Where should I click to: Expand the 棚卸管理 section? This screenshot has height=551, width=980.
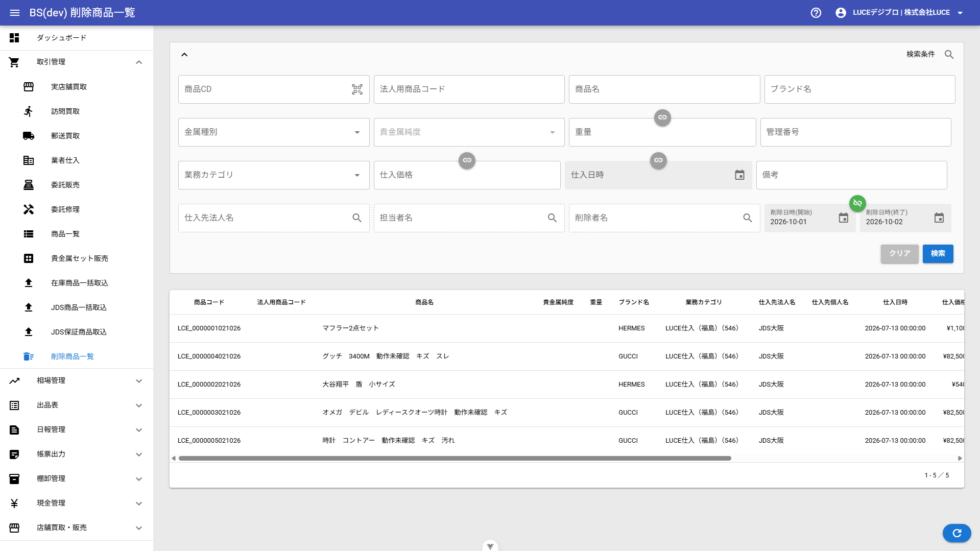(77, 479)
